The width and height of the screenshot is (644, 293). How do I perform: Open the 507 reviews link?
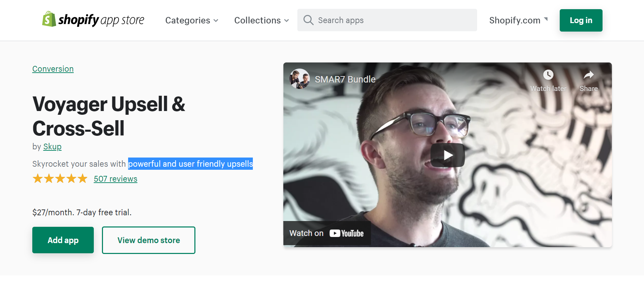click(116, 179)
